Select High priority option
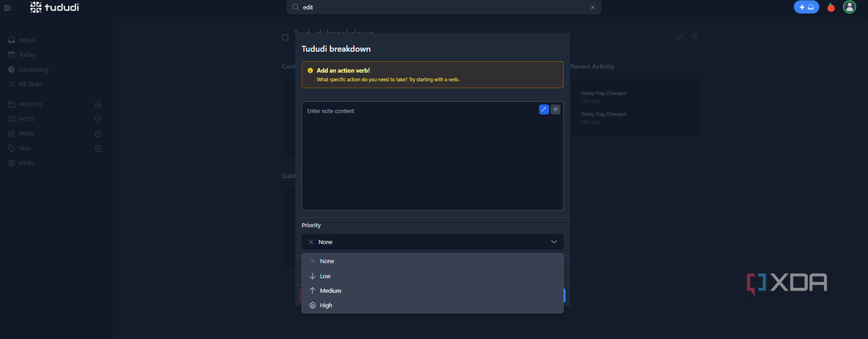 click(432, 305)
